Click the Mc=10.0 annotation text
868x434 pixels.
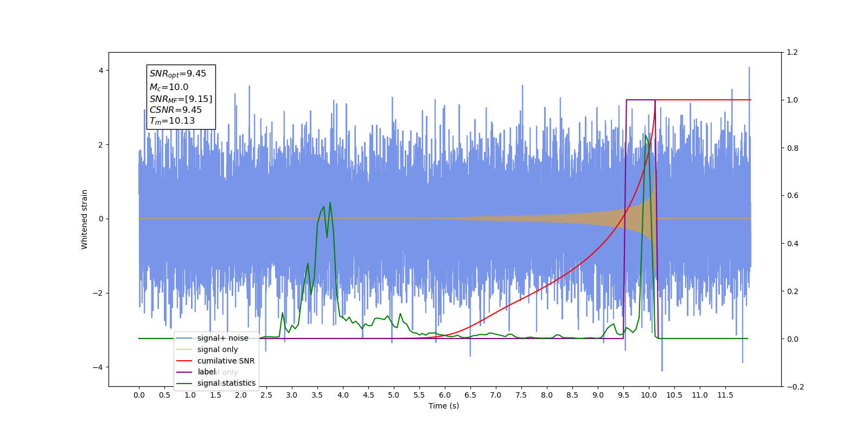(169, 87)
